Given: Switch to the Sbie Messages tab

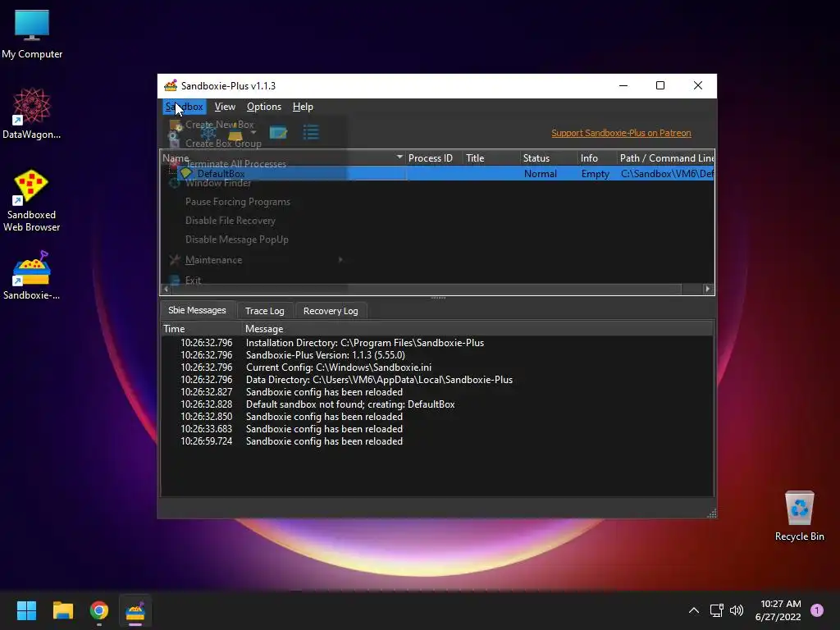Looking at the screenshot, I should tap(197, 310).
